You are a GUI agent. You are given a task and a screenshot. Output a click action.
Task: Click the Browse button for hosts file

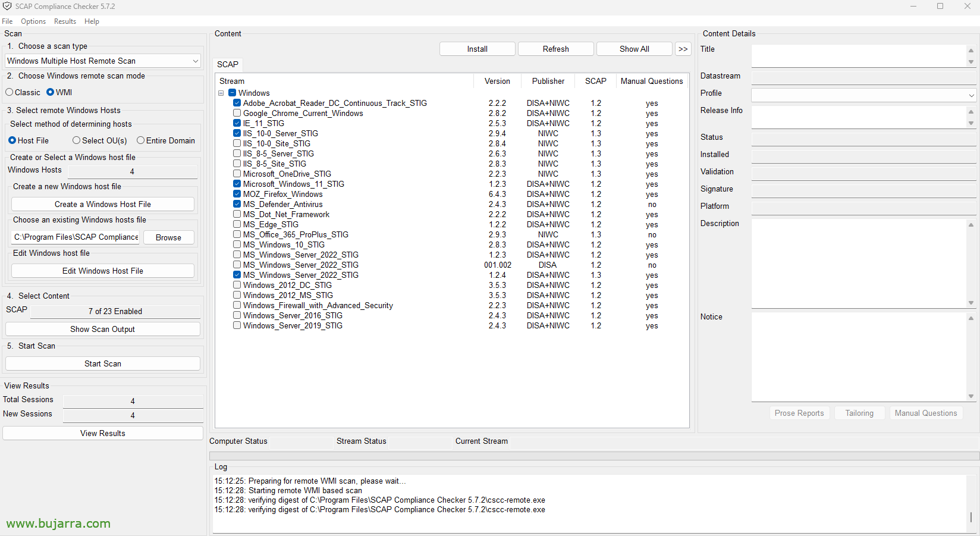pos(168,237)
